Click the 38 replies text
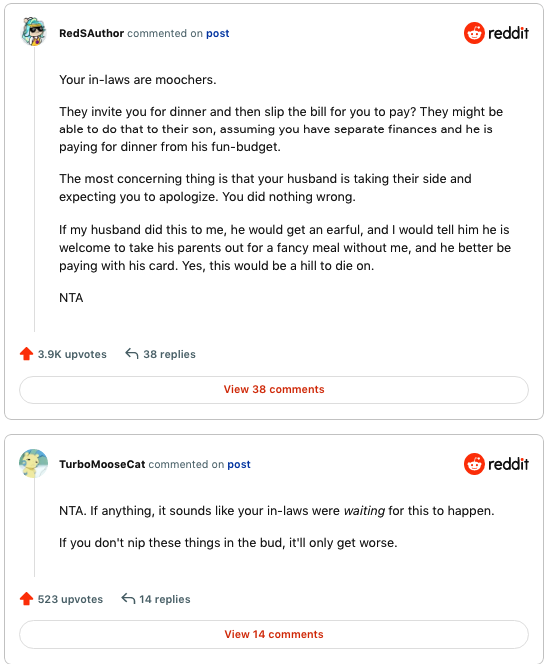The height and width of the screenshot is (671, 553). coord(169,354)
